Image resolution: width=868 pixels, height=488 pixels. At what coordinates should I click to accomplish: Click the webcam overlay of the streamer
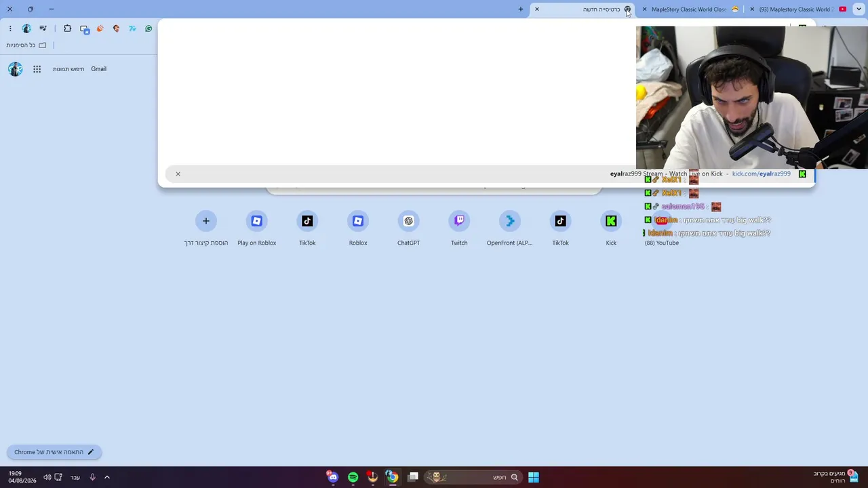point(752,97)
